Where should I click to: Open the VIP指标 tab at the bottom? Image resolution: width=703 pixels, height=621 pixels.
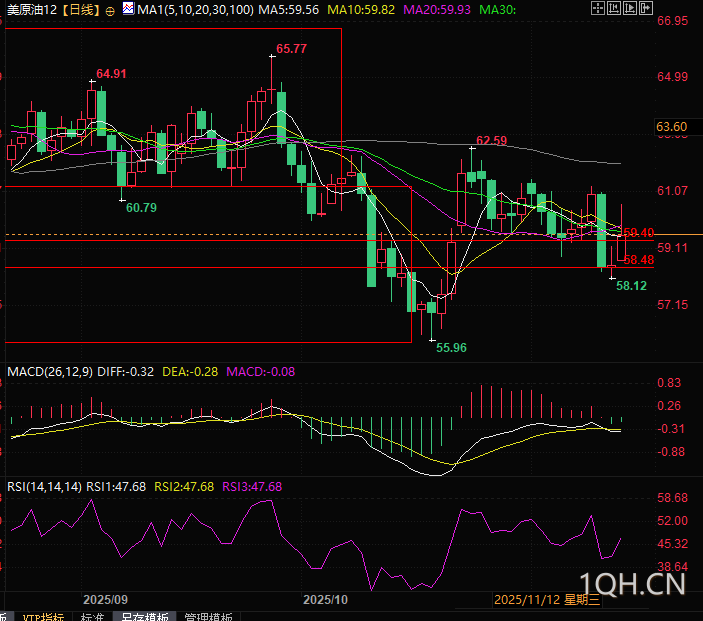(43, 617)
